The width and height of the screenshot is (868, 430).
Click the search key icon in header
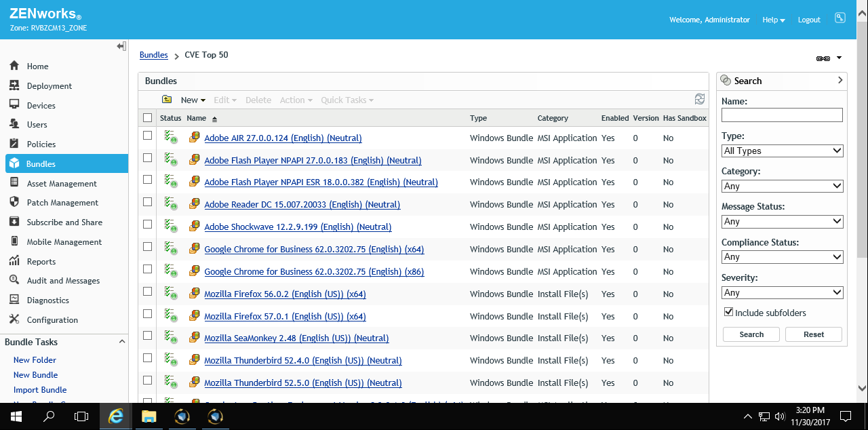[x=840, y=19]
